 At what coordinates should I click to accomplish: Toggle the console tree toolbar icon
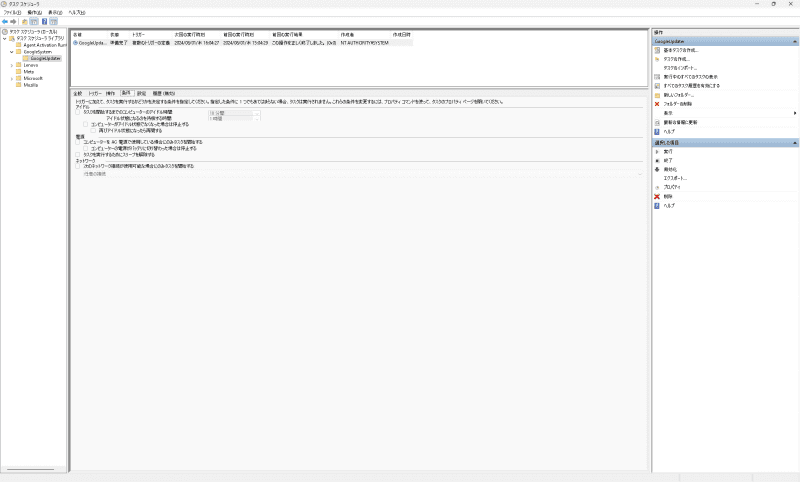tap(34, 21)
